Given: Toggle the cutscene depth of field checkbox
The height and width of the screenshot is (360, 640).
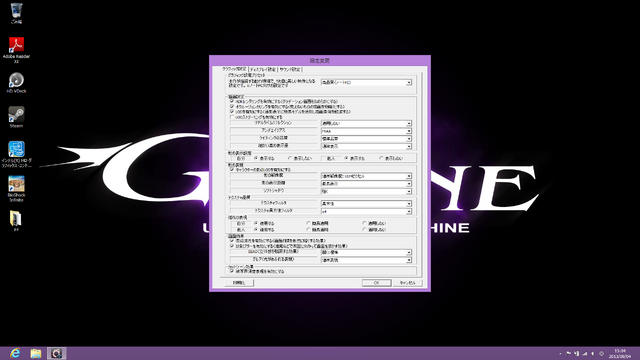Looking at the screenshot, I should coord(232,271).
